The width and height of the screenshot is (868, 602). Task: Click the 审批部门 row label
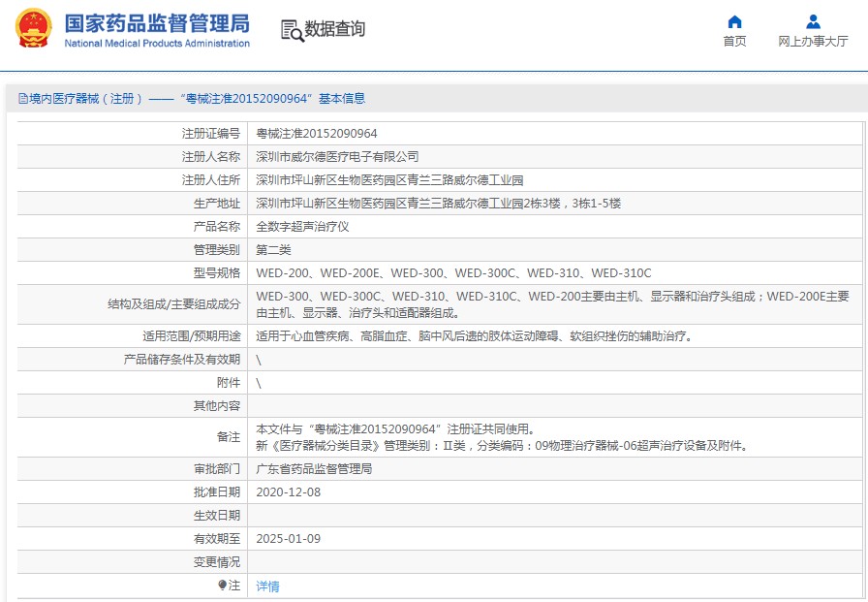click(216, 469)
